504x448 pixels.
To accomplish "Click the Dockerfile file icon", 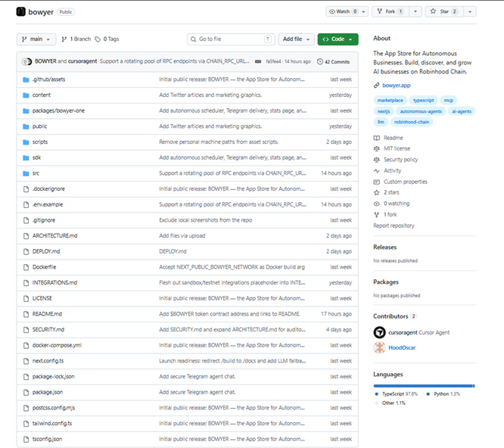I will tap(26, 267).
